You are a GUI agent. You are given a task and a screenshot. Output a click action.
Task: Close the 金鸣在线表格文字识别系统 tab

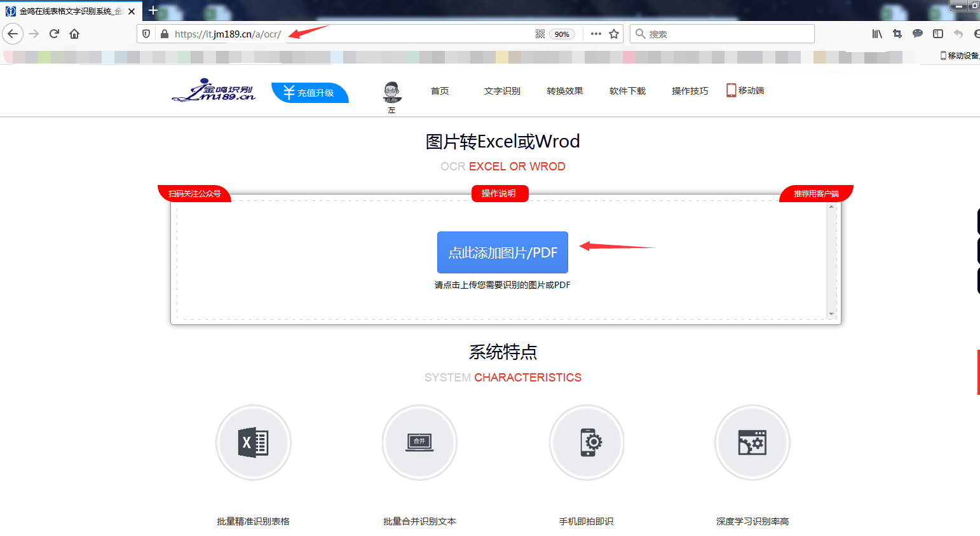(x=132, y=11)
